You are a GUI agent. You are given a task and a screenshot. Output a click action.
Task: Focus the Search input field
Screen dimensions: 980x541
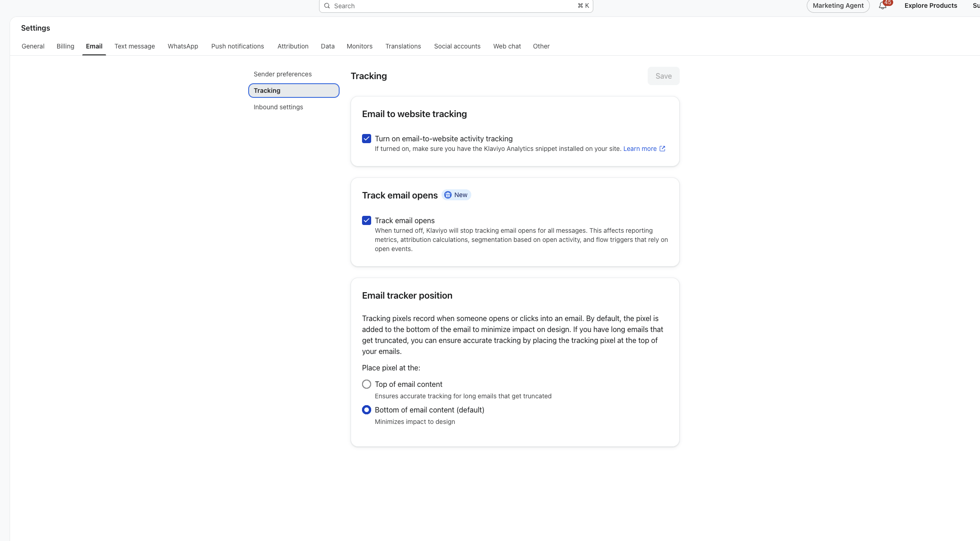coord(456,6)
